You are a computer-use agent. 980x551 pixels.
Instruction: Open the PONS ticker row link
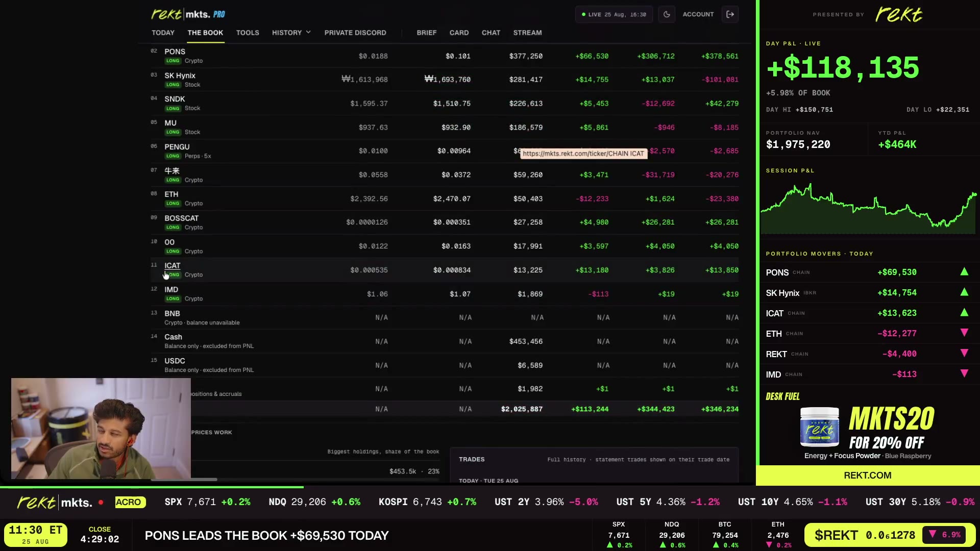pyautogui.click(x=175, y=52)
